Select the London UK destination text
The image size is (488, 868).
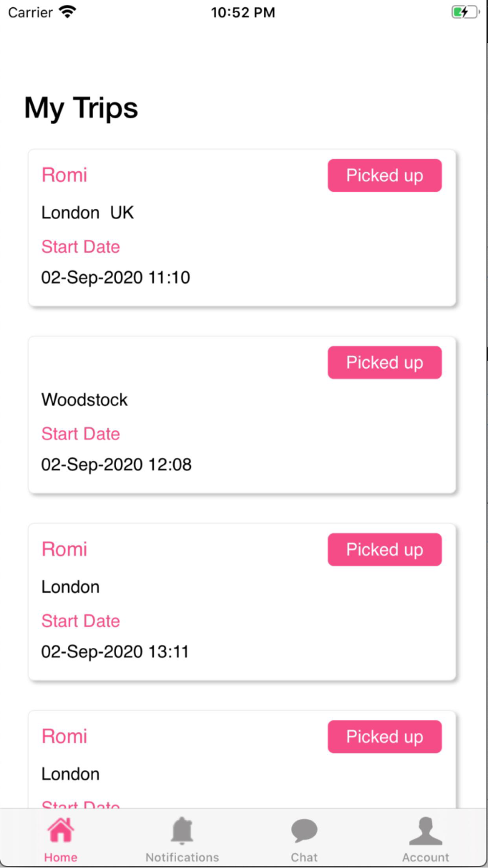(87, 213)
